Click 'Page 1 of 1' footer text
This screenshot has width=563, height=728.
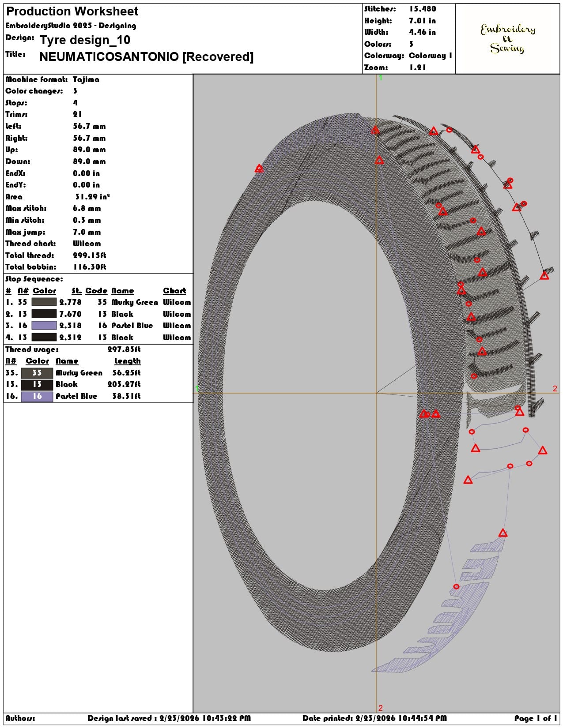[536, 718]
